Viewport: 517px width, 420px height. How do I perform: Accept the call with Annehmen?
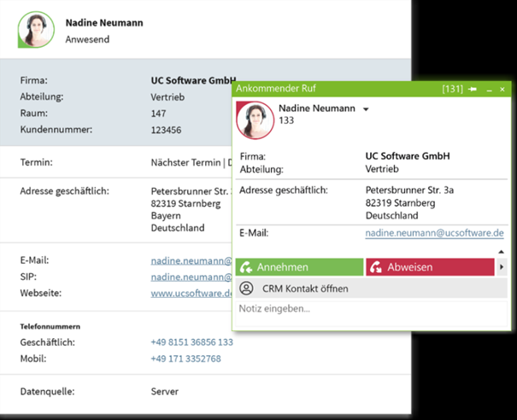[x=299, y=267]
